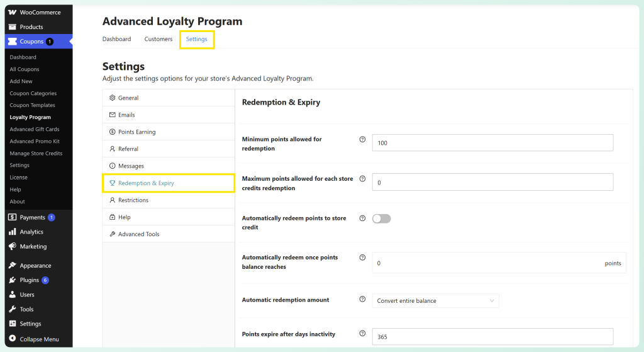Open Referral settings section
Image resolution: width=644 pixels, height=352 pixels.
point(169,149)
